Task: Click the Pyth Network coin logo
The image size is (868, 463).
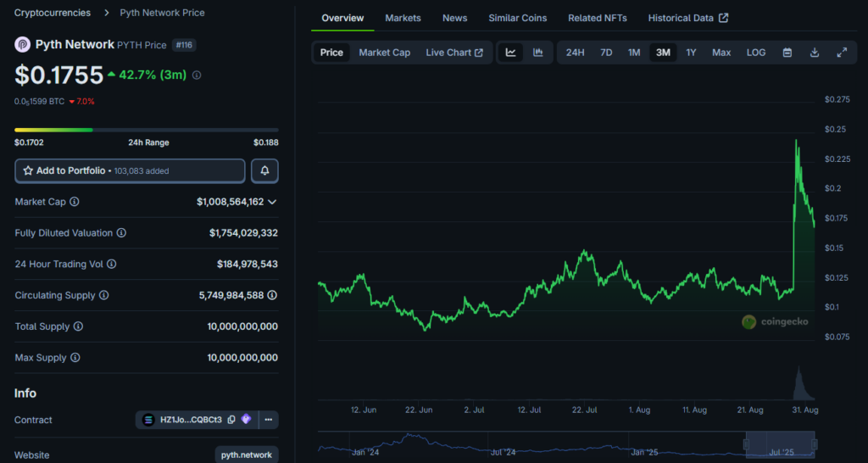Action: [23, 44]
